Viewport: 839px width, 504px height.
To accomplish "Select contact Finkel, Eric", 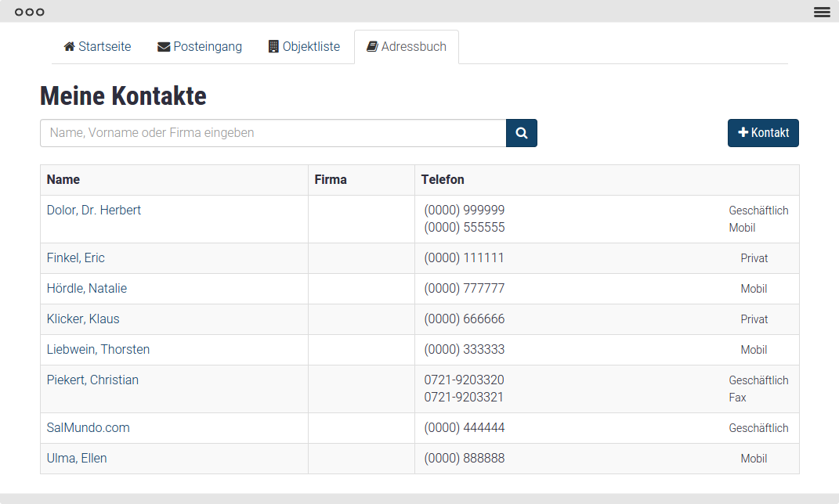I will click(x=76, y=258).
